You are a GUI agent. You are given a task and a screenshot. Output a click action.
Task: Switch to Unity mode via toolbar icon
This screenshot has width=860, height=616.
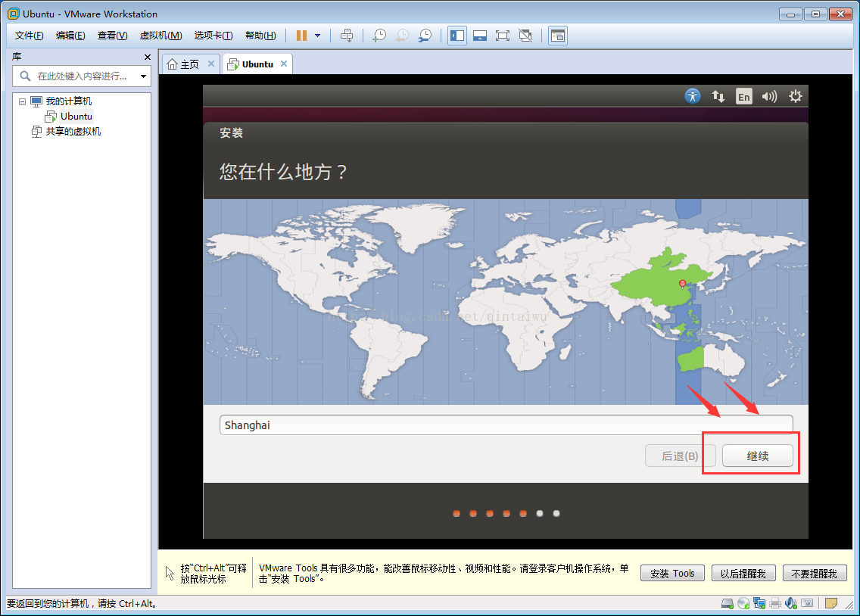525,36
